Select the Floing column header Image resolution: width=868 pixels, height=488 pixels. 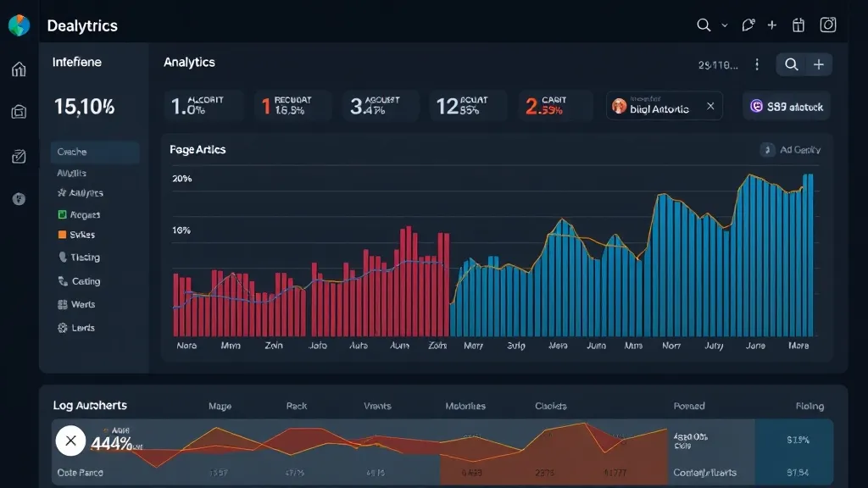(x=810, y=406)
